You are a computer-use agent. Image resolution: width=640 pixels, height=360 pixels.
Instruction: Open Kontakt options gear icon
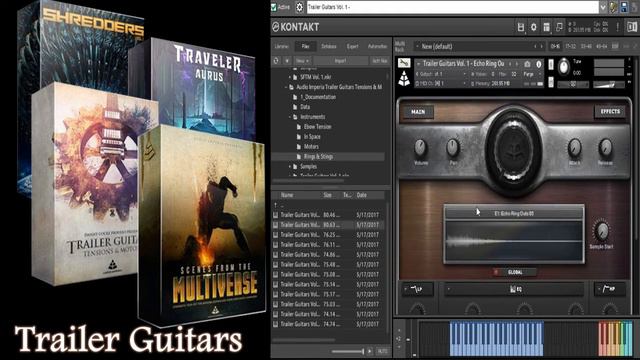pos(533,27)
